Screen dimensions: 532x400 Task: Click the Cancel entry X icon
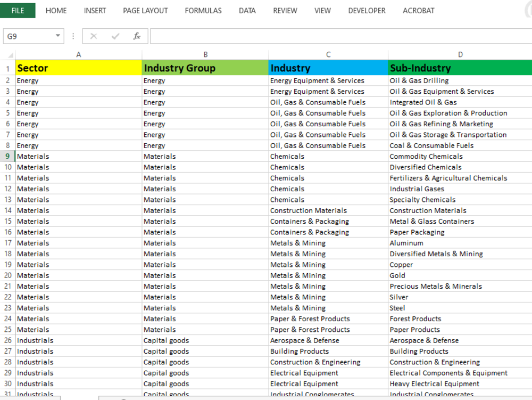pyautogui.click(x=94, y=36)
